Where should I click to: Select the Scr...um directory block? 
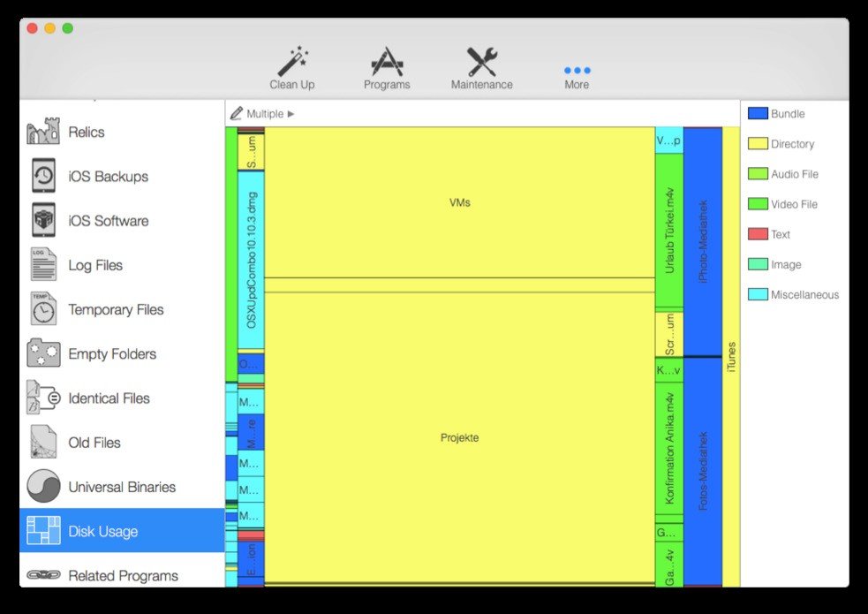pos(669,335)
